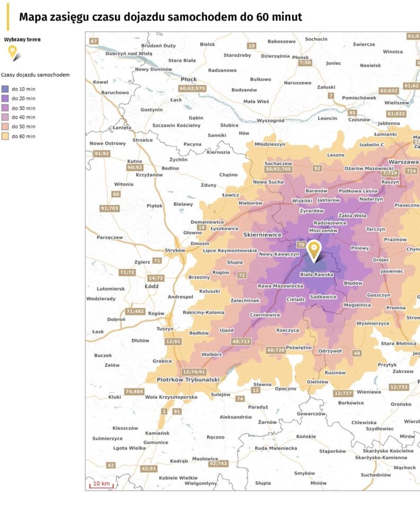The image size is (420, 509).
Task: Click the road badge '85' near Czosnów
Action: pos(352,112)
